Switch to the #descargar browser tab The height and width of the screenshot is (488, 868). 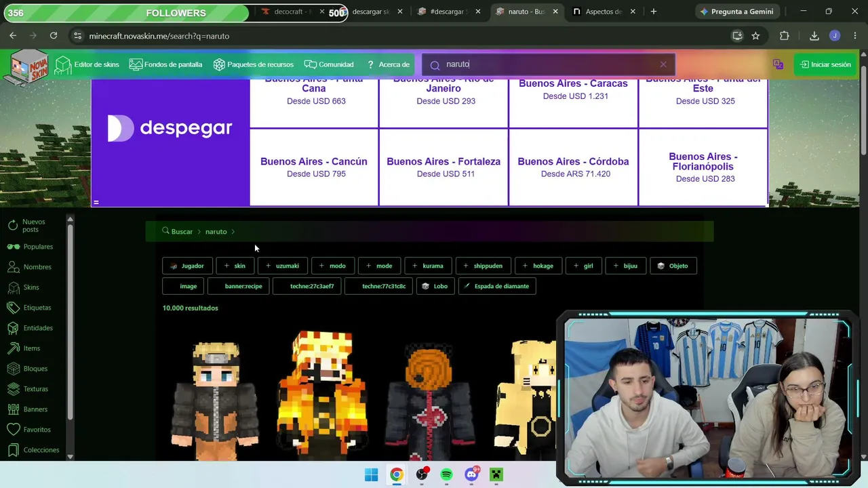[448, 12]
